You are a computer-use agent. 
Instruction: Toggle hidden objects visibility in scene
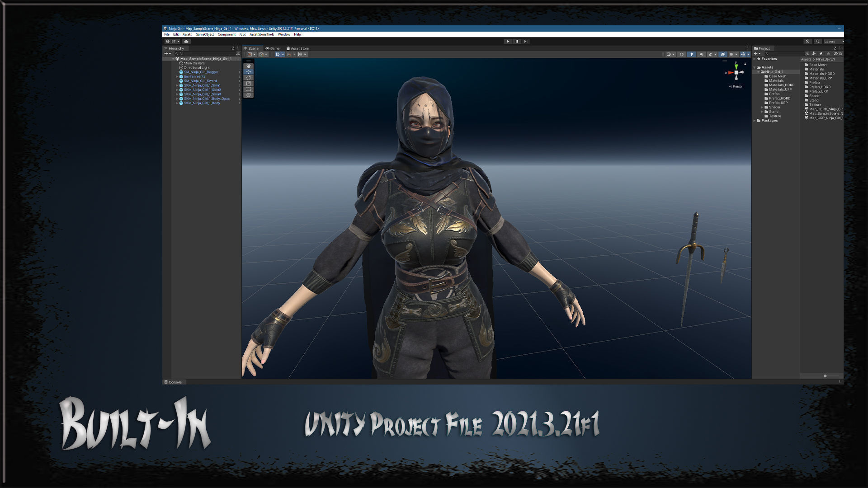723,54
